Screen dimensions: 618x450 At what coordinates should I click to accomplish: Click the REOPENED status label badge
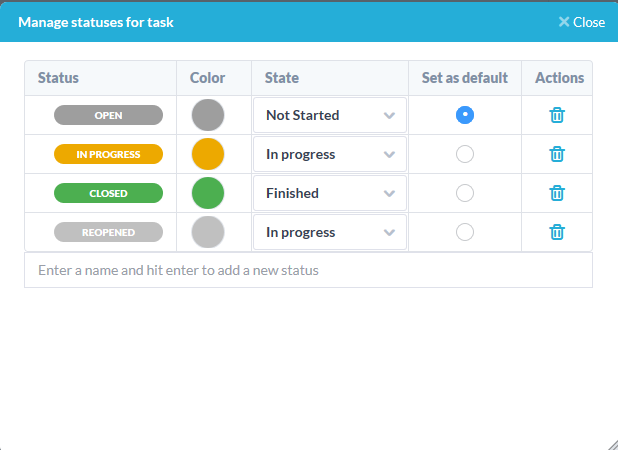point(108,232)
